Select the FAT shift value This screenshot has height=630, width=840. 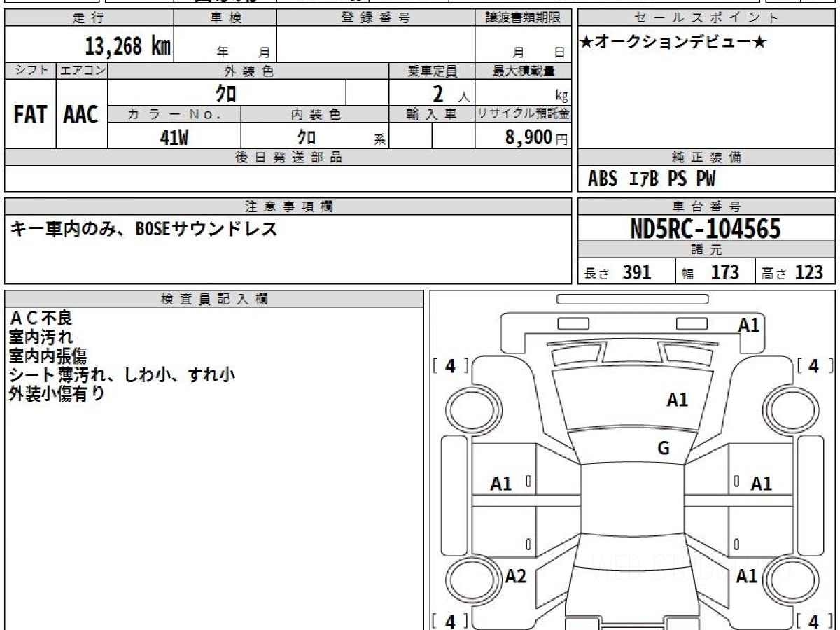coord(30,115)
